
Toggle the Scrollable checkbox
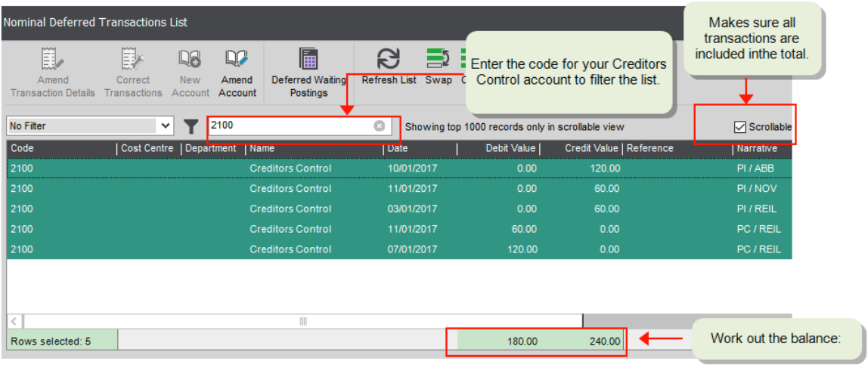pos(739,127)
